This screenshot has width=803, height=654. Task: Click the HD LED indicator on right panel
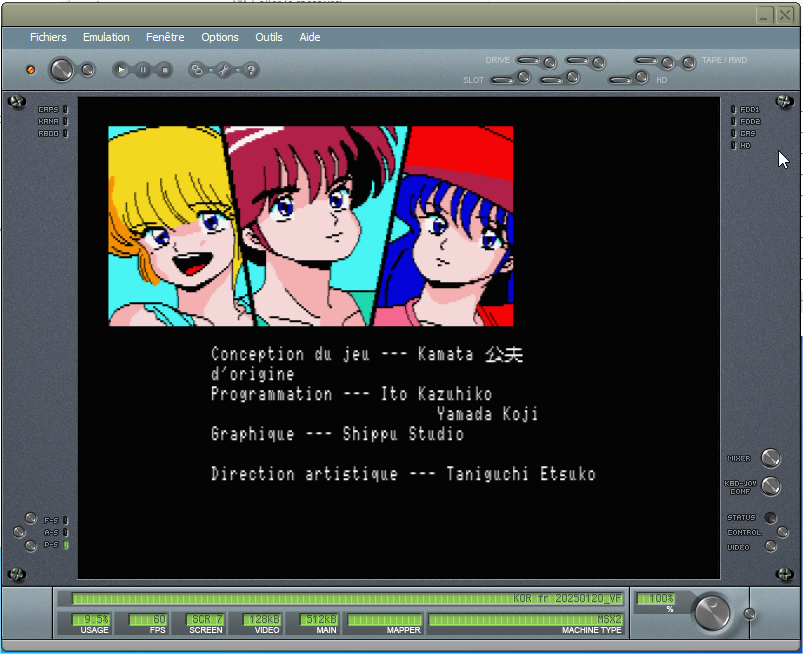click(x=733, y=145)
